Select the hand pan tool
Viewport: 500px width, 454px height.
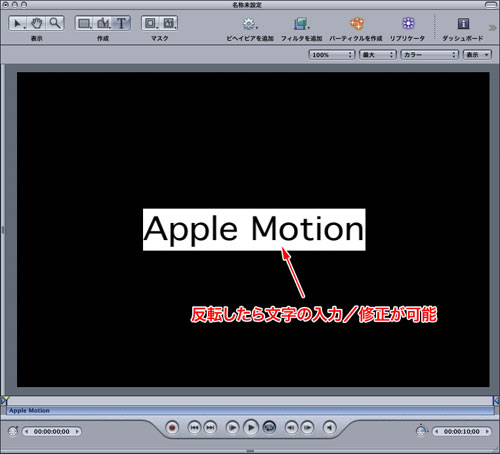[37, 23]
